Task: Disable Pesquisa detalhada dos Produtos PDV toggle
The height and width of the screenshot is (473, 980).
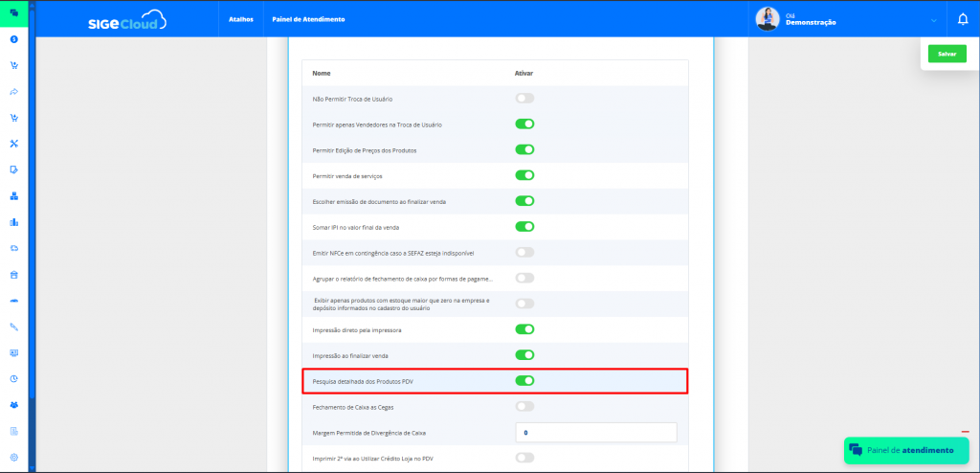Action: 524,381
